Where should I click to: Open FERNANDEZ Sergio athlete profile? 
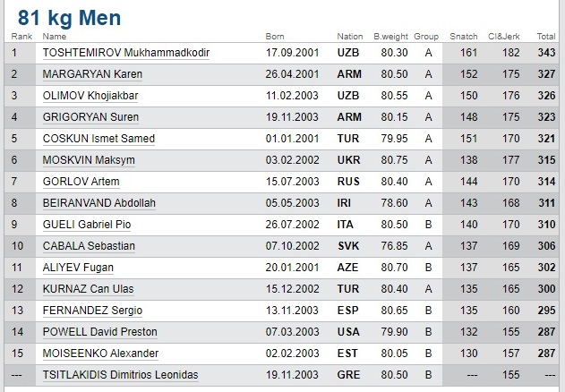pyautogui.click(x=91, y=311)
